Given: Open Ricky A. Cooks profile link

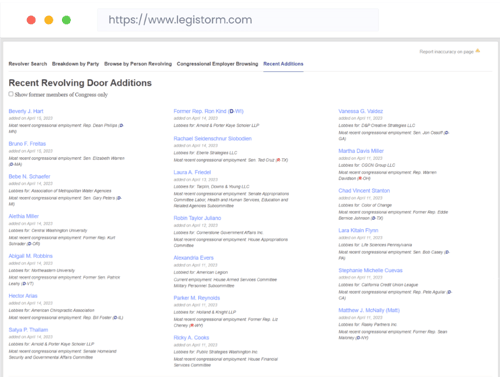Looking at the screenshot, I should (191, 338).
